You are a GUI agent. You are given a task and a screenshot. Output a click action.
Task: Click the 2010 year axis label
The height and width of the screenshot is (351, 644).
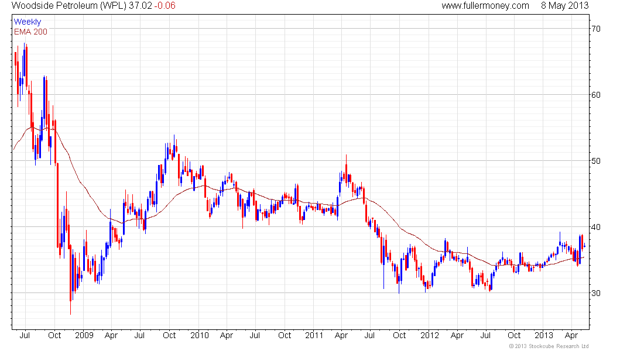[x=200, y=335]
